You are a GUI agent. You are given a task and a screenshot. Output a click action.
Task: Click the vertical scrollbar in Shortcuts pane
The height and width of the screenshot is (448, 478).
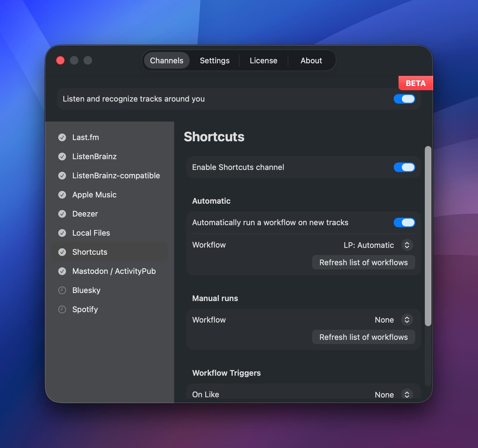[428, 236]
